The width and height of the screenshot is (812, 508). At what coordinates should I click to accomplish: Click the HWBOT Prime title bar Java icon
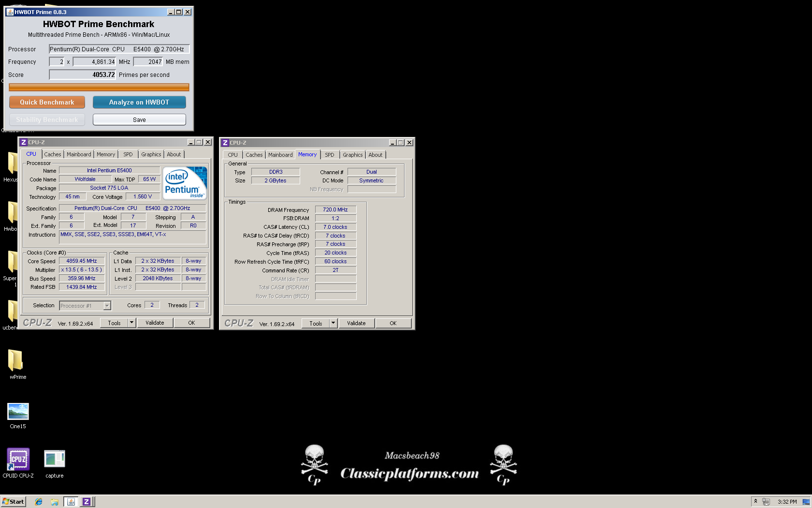[10, 12]
